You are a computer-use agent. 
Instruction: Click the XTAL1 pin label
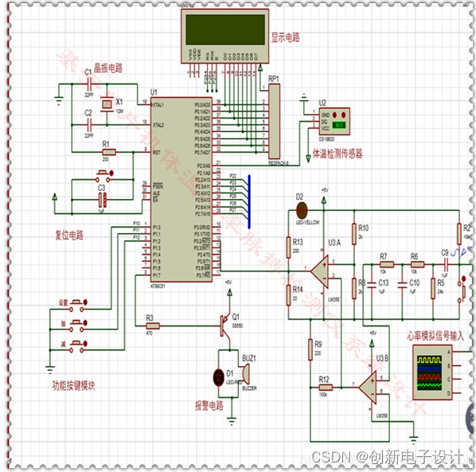click(158, 105)
